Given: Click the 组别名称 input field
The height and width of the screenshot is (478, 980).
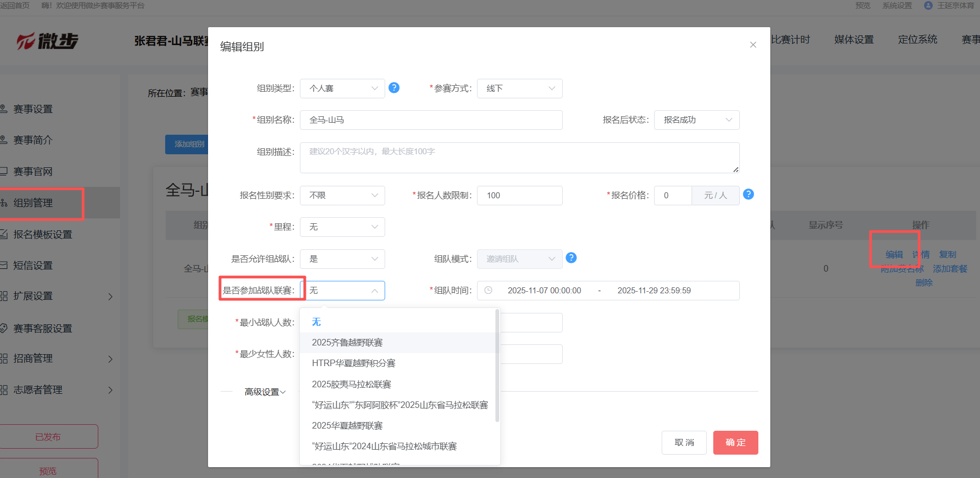Looking at the screenshot, I should [x=431, y=120].
